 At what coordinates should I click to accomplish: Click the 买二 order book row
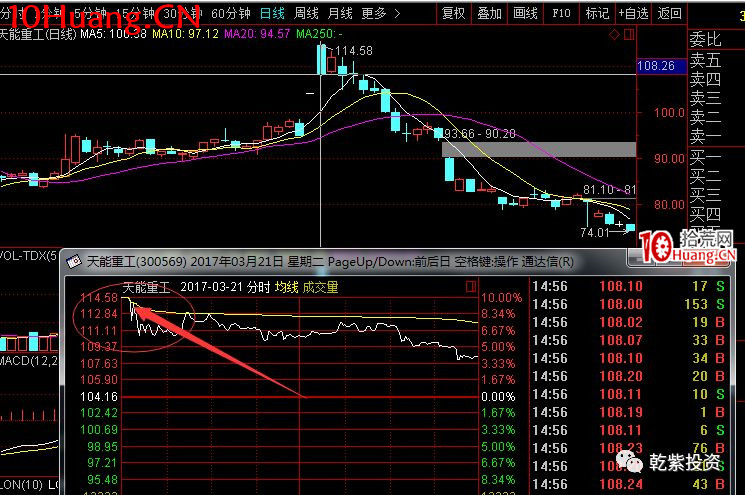[706, 176]
